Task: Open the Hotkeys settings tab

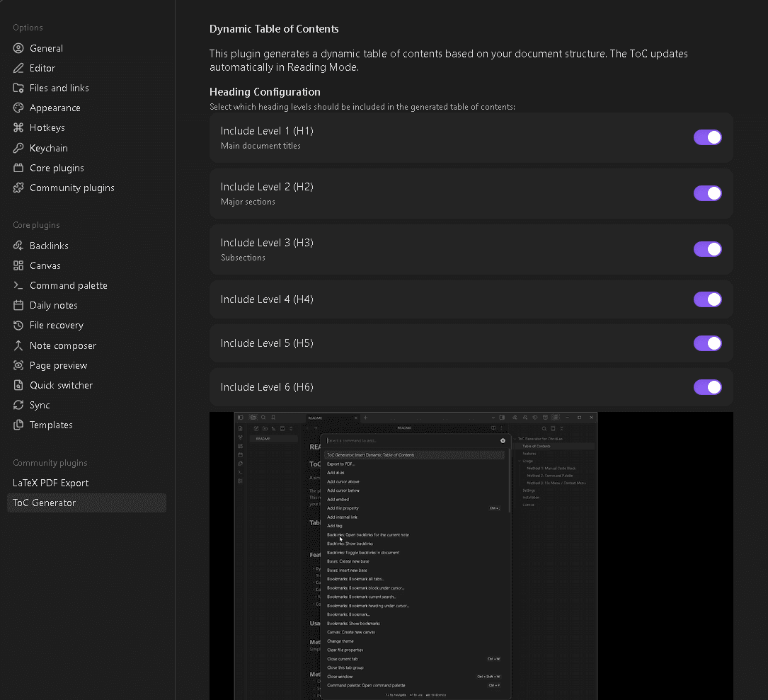Action: click(86, 127)
